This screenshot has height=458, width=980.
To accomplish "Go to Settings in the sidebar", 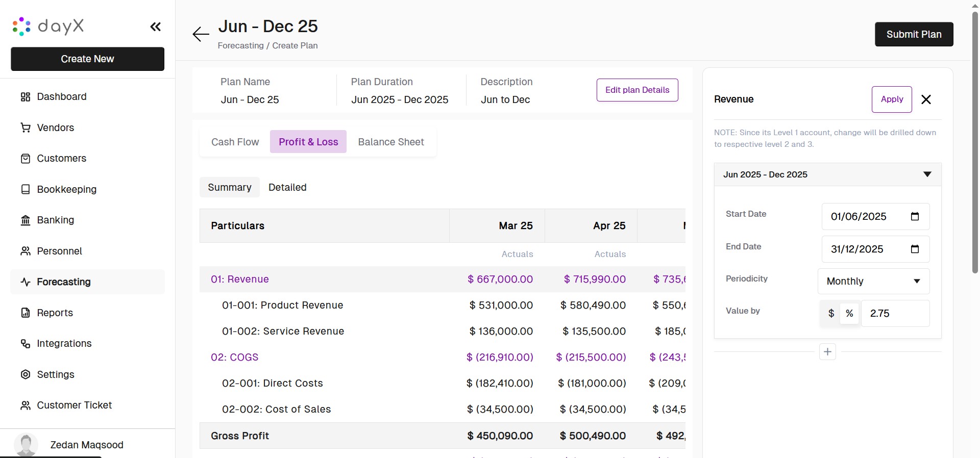I will click(x=55, y=375).
